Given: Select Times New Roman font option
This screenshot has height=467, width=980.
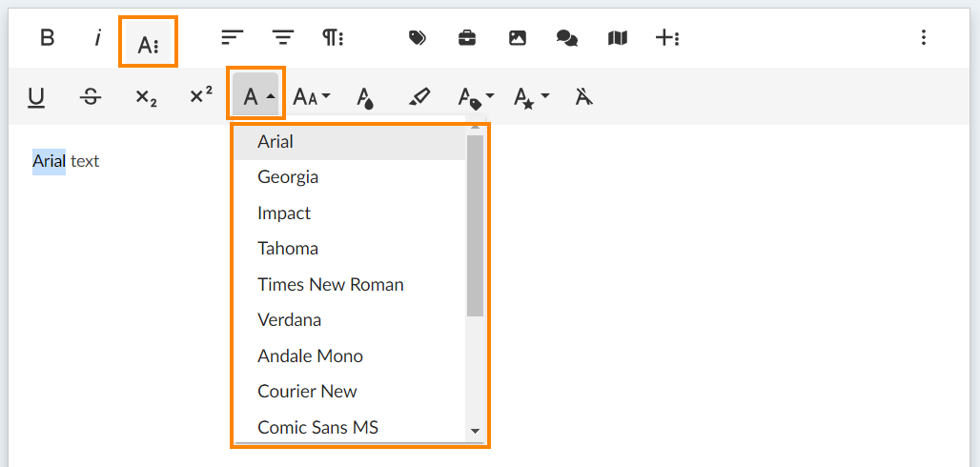Looking at the screenshot, I should pos(330,284).
